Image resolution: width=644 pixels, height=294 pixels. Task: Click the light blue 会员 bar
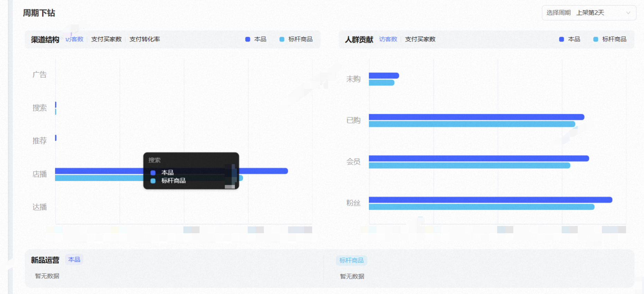click(x=469, y=165)
